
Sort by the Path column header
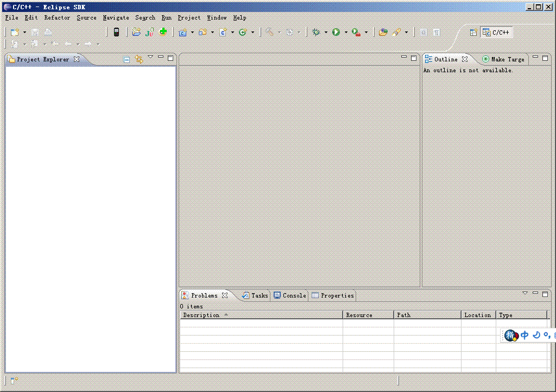click(427, 315)
